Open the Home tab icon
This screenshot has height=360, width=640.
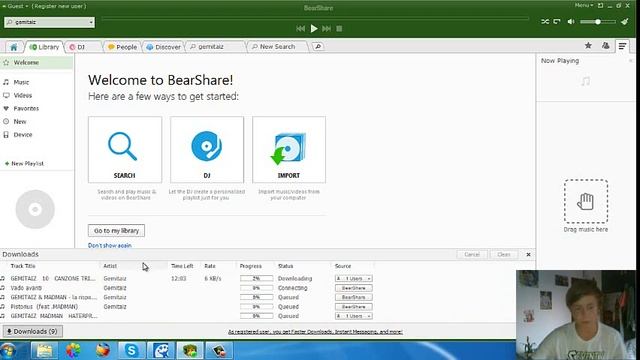point(13,47)
